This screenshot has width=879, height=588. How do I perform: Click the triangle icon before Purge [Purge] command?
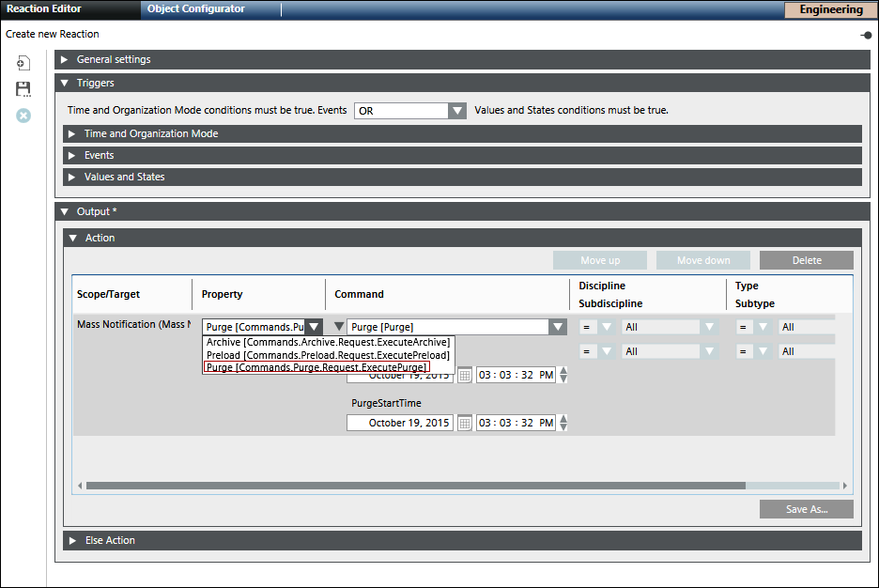click(340, 327)
